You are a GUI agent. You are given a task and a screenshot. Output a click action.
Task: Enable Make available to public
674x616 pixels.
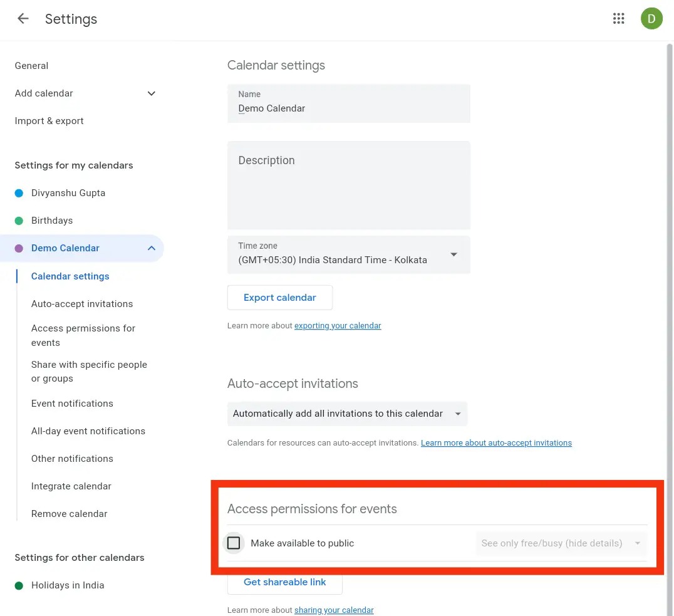coord(234,543)
